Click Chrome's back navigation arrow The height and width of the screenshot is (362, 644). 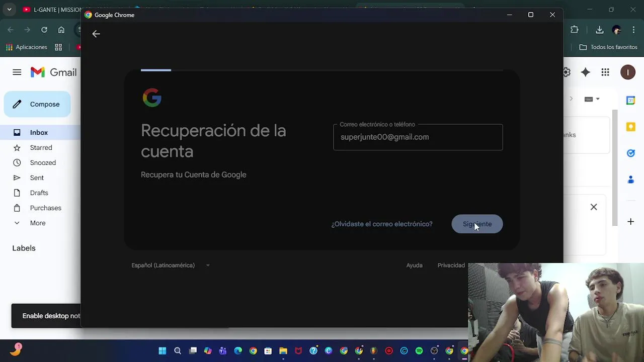[x=11, y=30]
